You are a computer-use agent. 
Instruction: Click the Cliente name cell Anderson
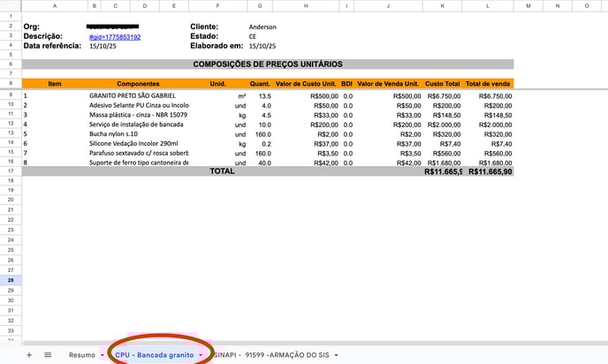tap(262, 27)
